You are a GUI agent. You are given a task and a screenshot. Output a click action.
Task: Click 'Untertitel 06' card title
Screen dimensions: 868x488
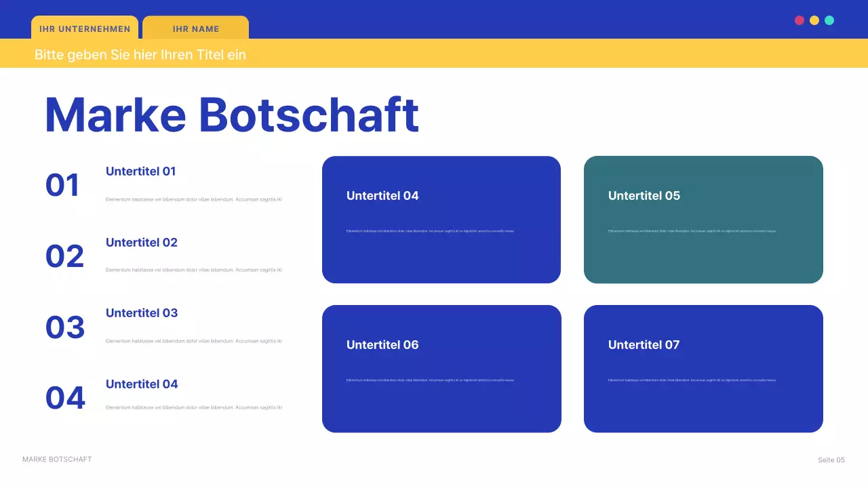[382, 345]
